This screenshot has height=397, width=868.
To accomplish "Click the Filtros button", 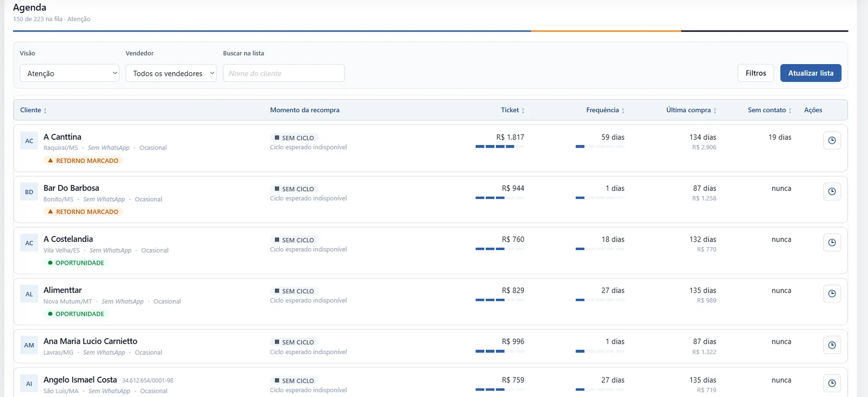I will pos(756,73).
